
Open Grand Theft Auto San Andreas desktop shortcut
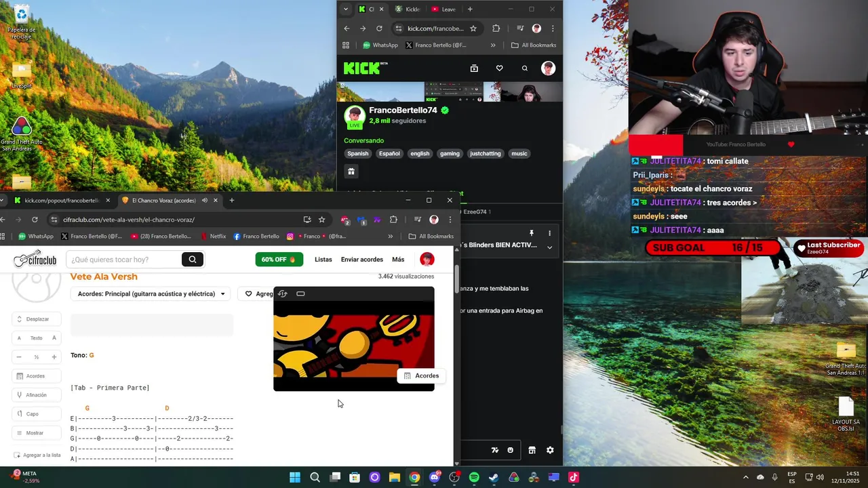click(21, 134)
